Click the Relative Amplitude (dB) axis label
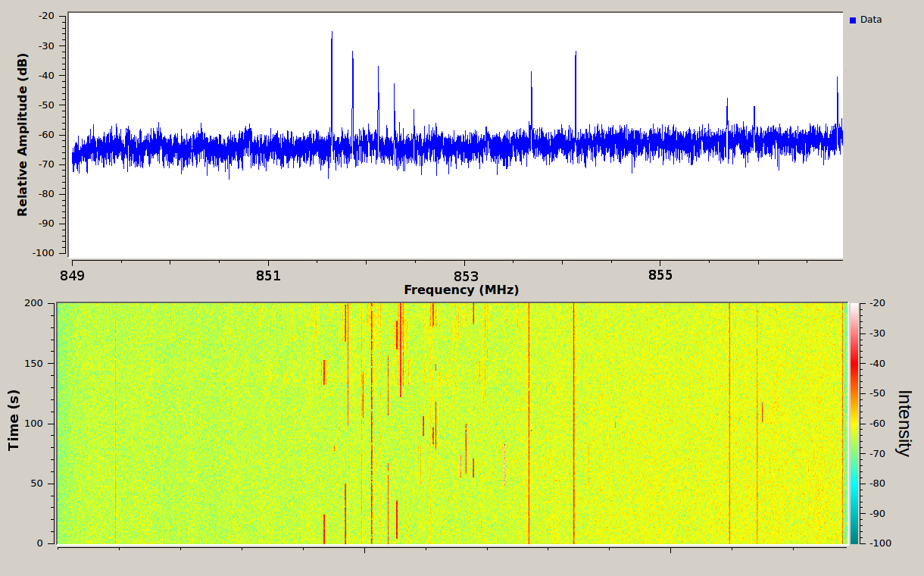924x576 pixels. click(x=21, y=132)
